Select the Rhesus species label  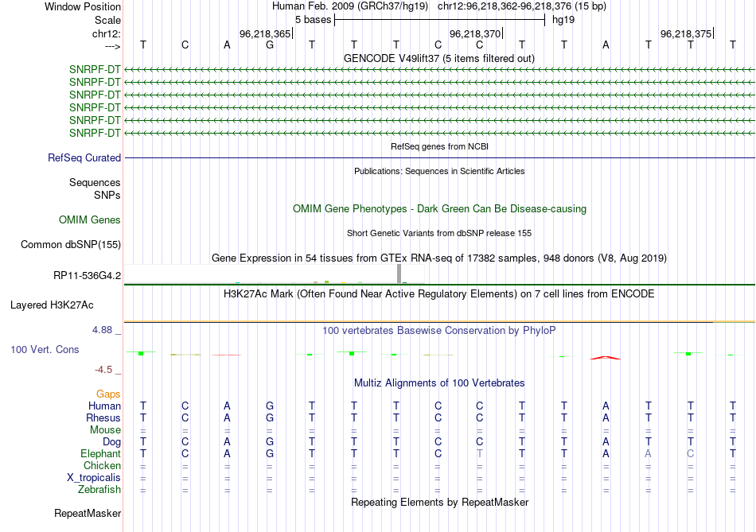pos(103,417)
